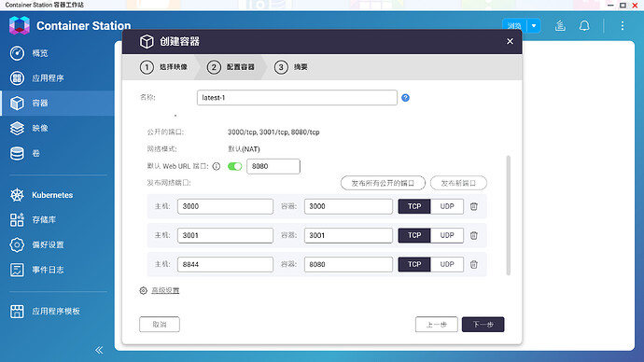Select UDP for the 3001 port row

tap(447, 236)
